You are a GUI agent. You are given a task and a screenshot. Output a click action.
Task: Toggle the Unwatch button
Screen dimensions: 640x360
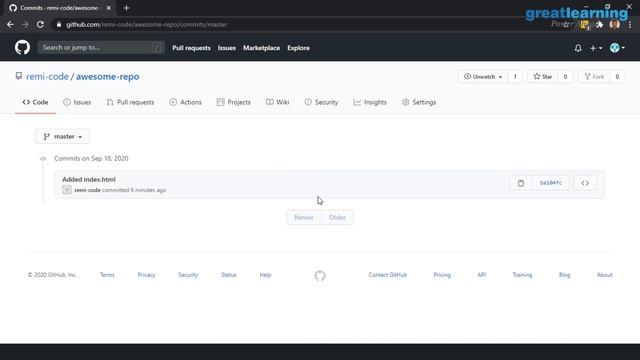(483, 76)
